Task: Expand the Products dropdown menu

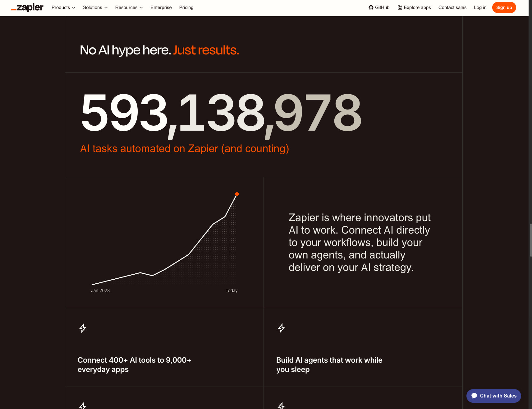Action: click(63, 7)
